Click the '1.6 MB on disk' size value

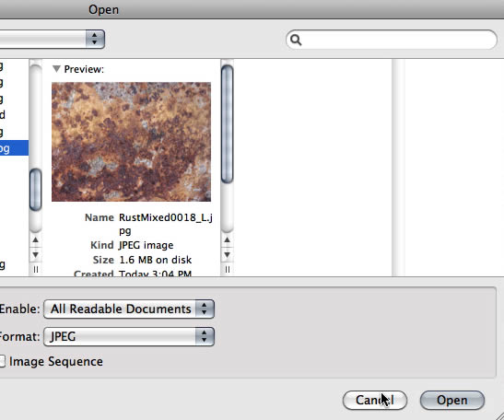click(155, 260)
